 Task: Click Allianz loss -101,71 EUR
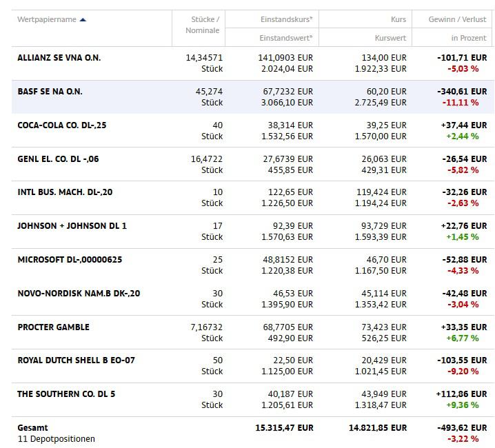[x=462, y=58]
